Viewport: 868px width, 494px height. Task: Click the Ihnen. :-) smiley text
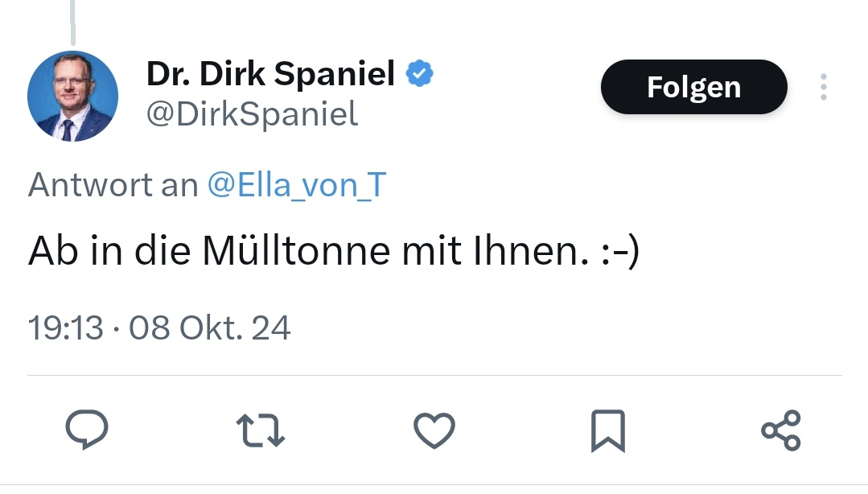click(x=557, y=251)
